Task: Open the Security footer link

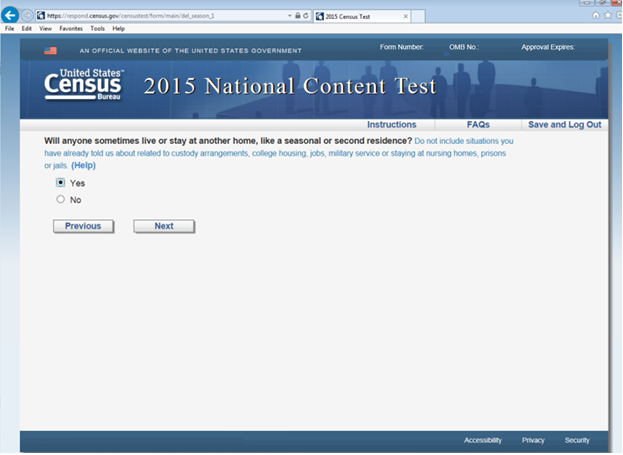Action: [577, 440]
